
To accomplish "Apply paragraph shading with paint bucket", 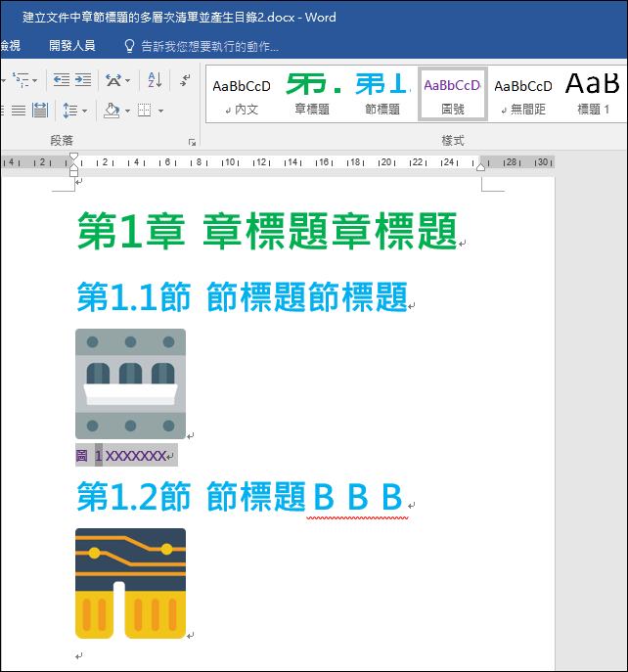I will (112, 111).
